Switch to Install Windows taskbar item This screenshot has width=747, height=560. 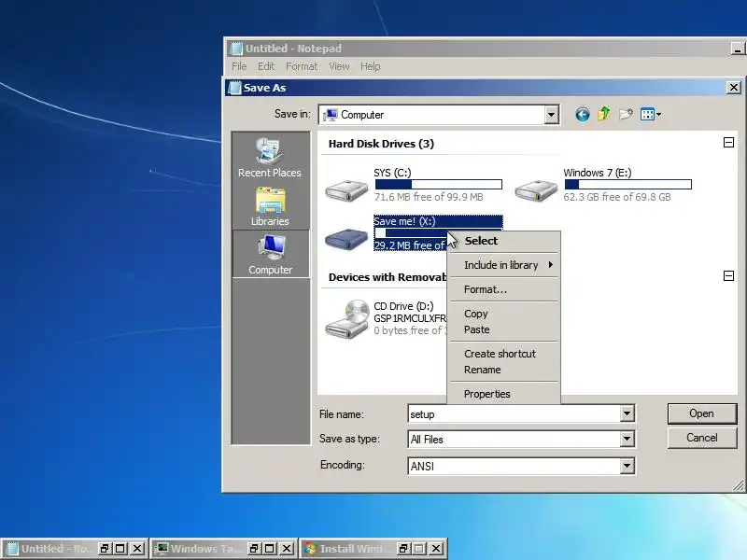pyautogui.click(x=348, y=549)
